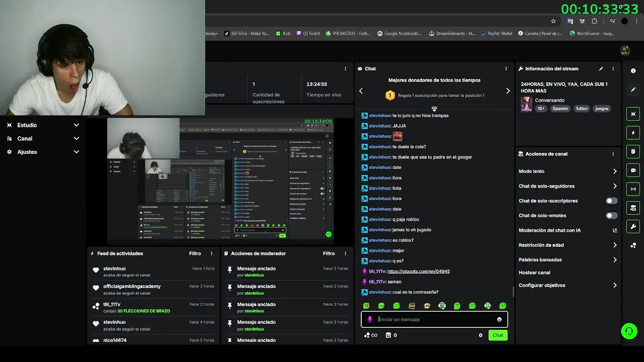The image size is (644, 362).
Task: Click the channel points infinity icon
Action: (371, 335)
